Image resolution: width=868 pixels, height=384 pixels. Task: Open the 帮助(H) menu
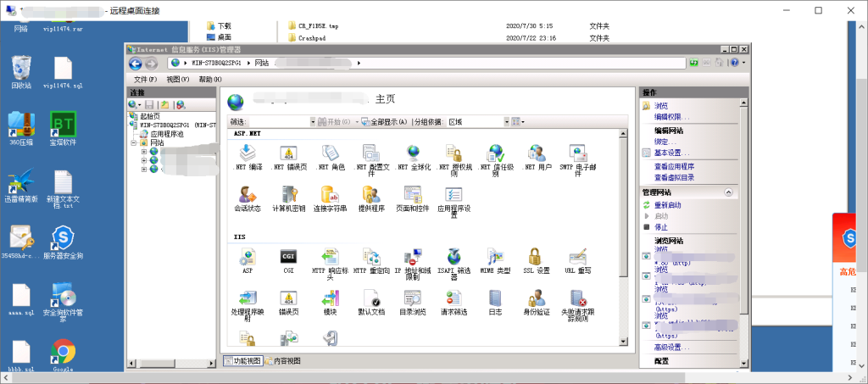210,79
